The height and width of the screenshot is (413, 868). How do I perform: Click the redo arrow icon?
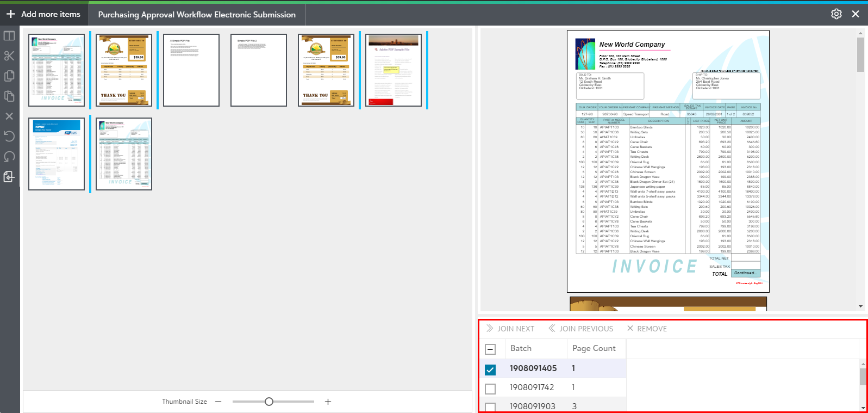click(9, 157)
